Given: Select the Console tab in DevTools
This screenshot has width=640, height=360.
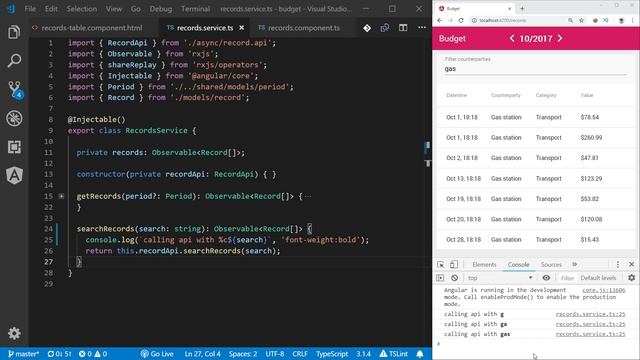Looking at the screenshot, I should [x=518, y=264].
